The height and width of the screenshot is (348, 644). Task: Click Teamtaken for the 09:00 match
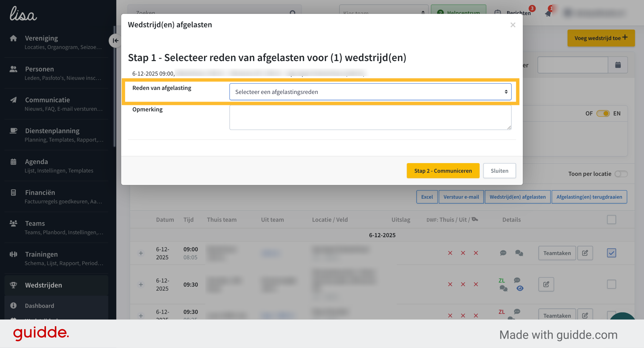pos(557,253)
